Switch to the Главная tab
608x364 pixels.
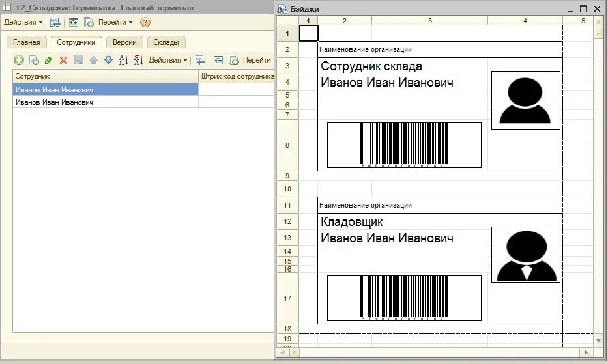coord(26,42)
